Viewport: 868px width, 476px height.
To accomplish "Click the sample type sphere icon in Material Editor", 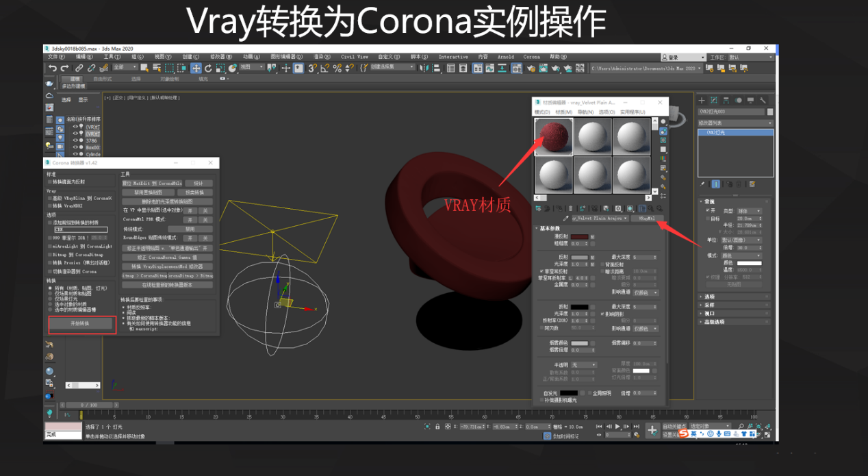I will [x=663, y=122].
